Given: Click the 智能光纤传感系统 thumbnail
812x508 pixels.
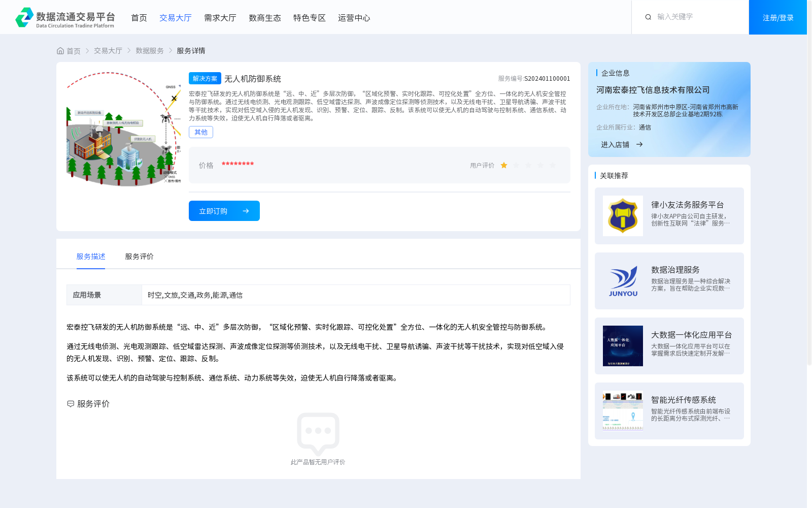Looking at the screenshot, I should click(623, 411).
